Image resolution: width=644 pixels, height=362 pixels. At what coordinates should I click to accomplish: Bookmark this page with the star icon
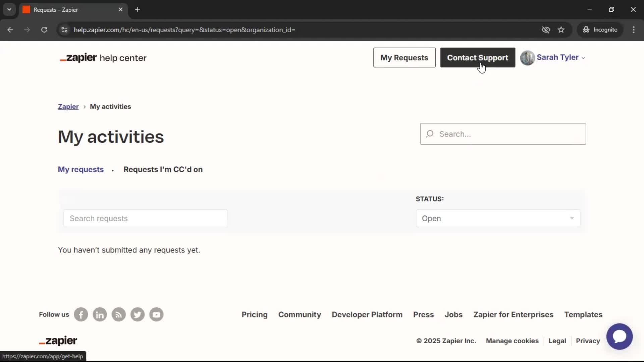click(561, 30)
